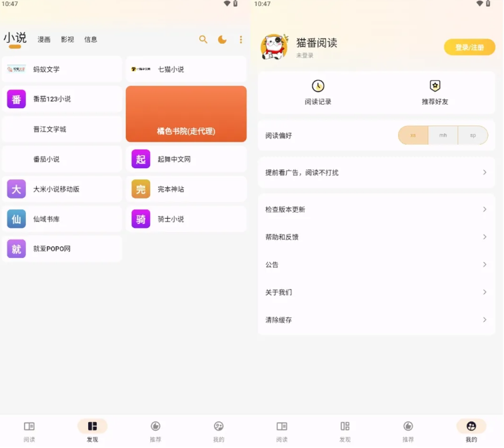
Task: Select mh reading preference
Action: pos(443,135)
